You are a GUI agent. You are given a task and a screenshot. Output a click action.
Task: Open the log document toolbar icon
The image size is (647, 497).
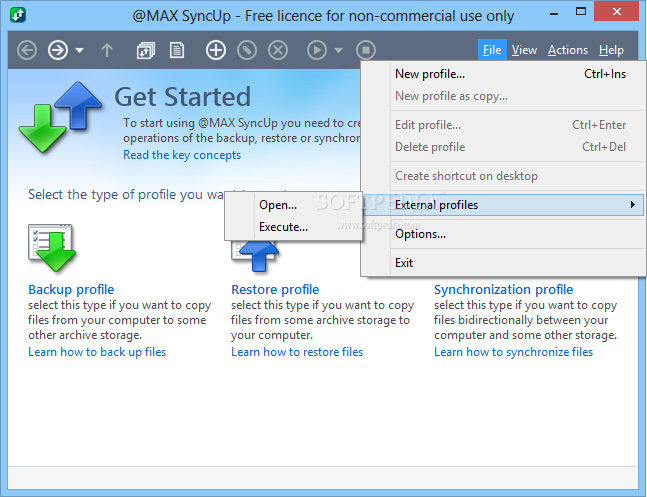point(177,50)
